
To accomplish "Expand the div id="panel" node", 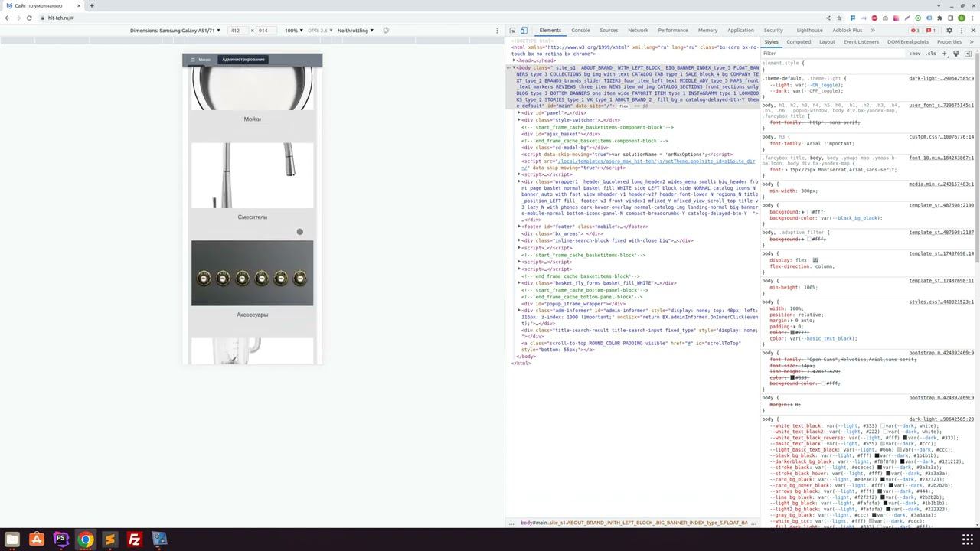I will pos(519,113).
